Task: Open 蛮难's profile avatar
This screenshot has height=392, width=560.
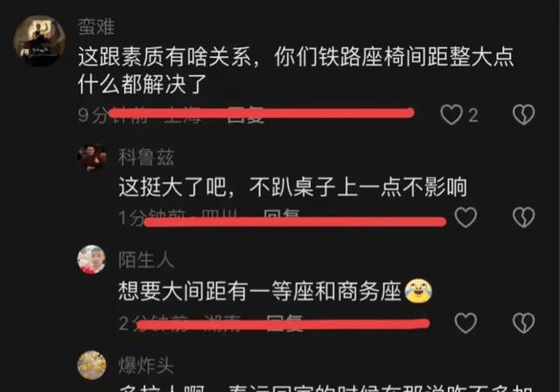Action: (x=39, y=40)
